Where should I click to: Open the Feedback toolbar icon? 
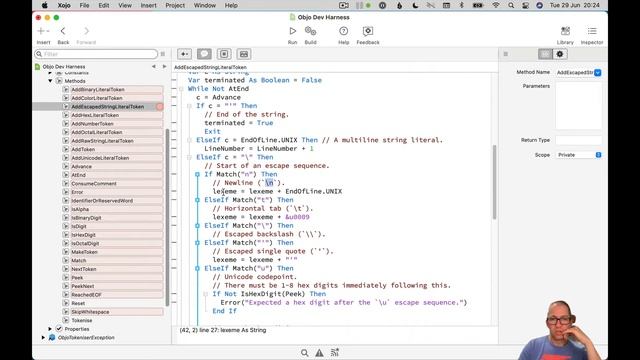(x=368, y=31)
